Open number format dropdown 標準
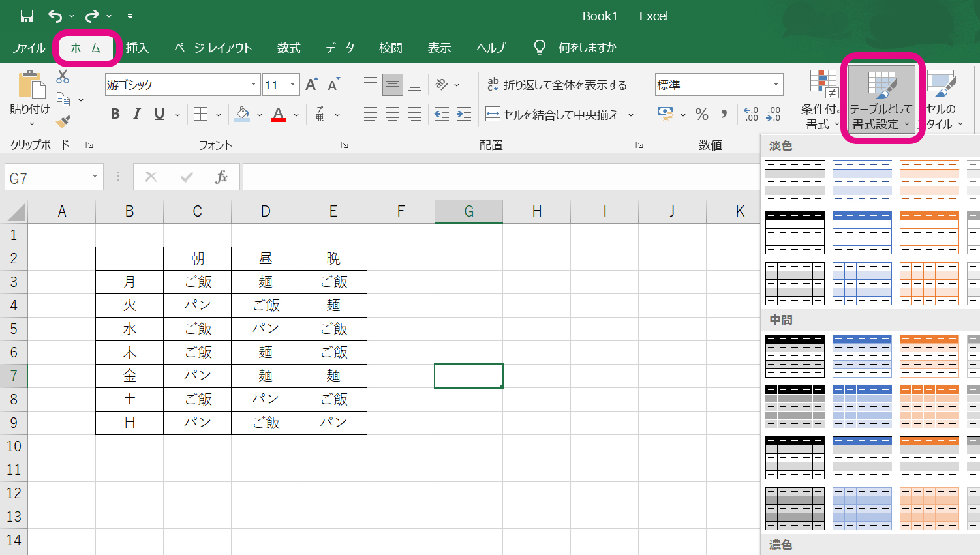 776,85
